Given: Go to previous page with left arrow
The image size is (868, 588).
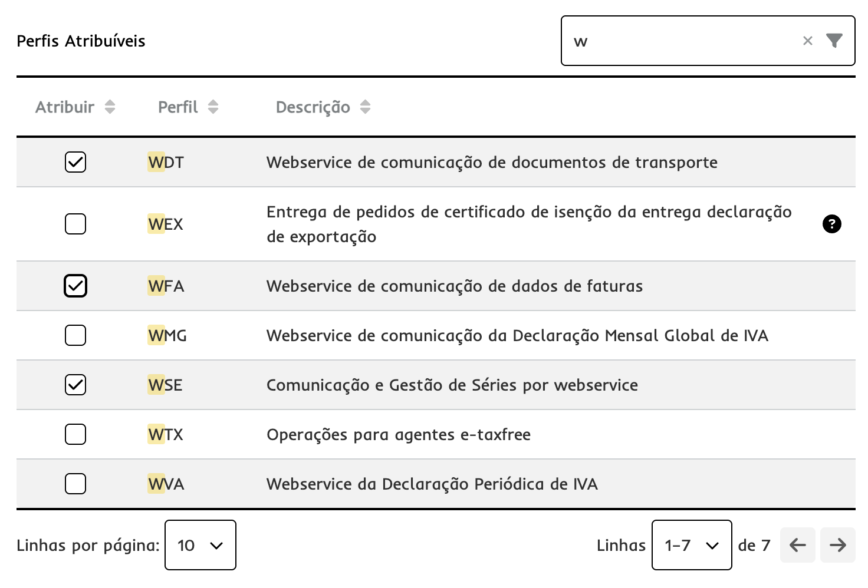Looking at the screenshot, I should click(x=797, y=545).
